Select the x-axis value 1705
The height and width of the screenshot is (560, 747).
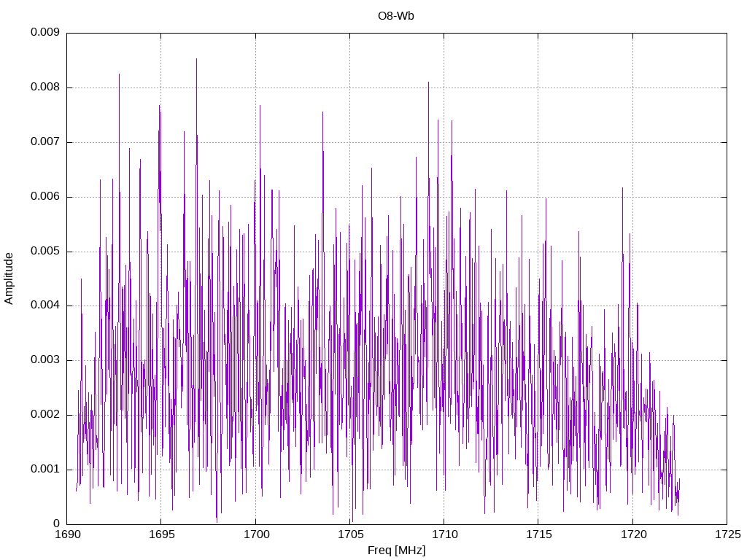coord(351,534)
